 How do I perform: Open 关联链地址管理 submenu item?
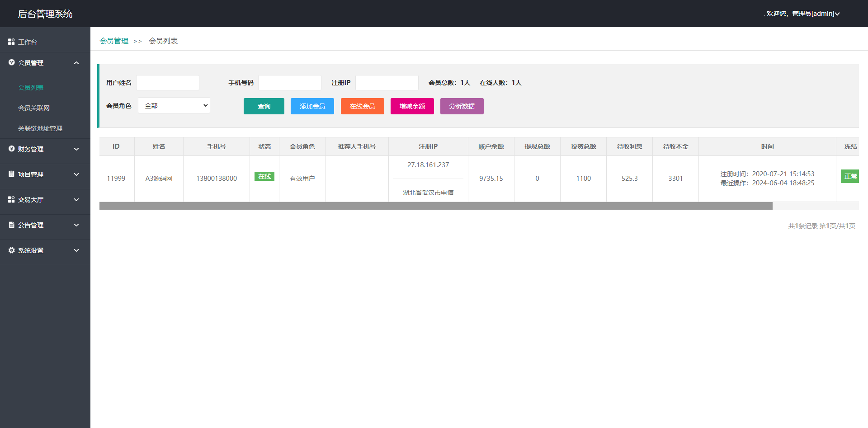coord(40,128)
